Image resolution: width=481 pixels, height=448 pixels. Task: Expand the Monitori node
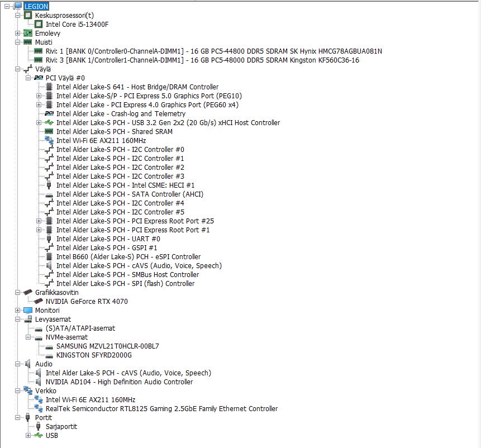tap(17, 311)
